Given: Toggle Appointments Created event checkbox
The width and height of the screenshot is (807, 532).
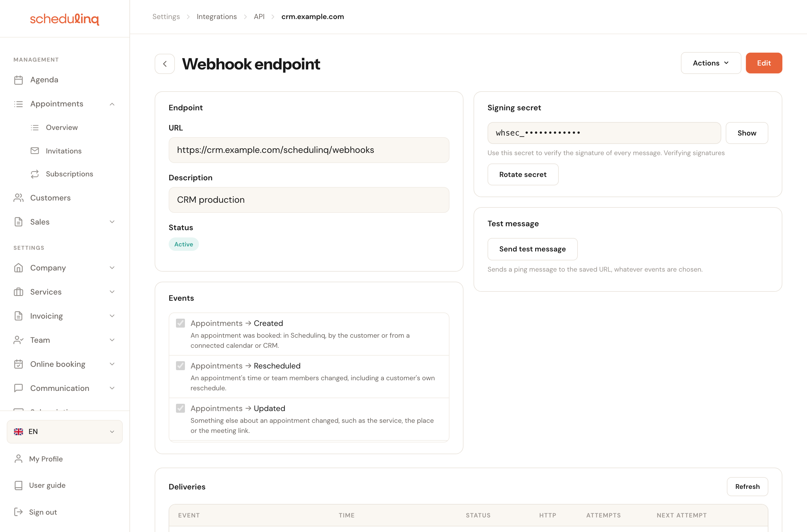Looking at the screenshot, I should (180, 323).
